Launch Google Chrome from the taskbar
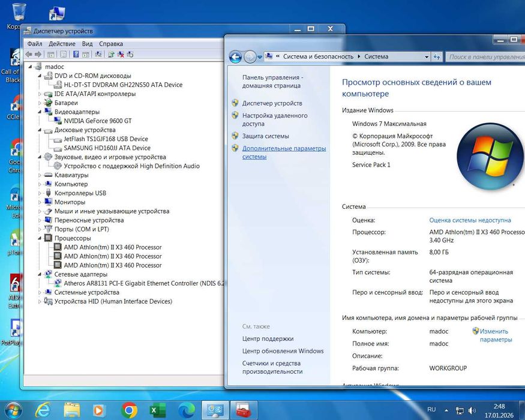The width and height of the screenshot is (525, 420). tap(129, 410)
